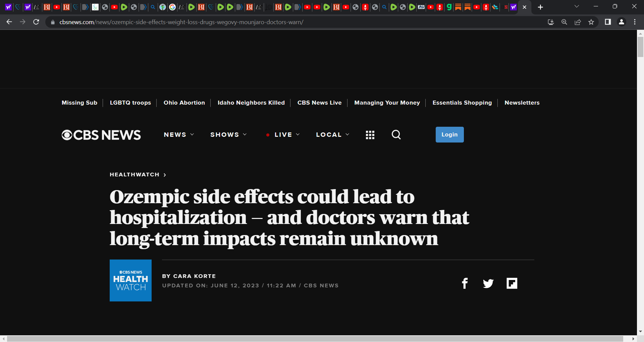Reload the CBS News page

click(36, 22)
